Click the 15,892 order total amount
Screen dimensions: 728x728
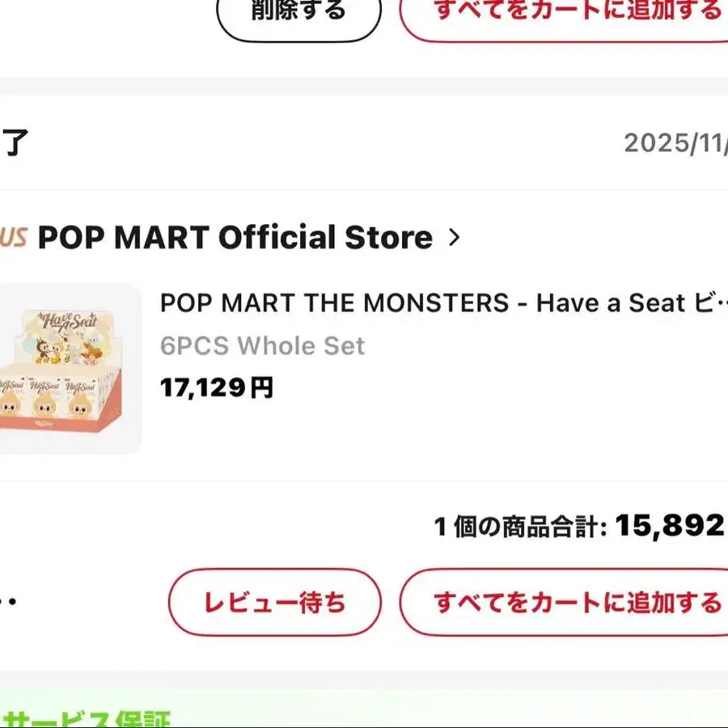[670, 526]
